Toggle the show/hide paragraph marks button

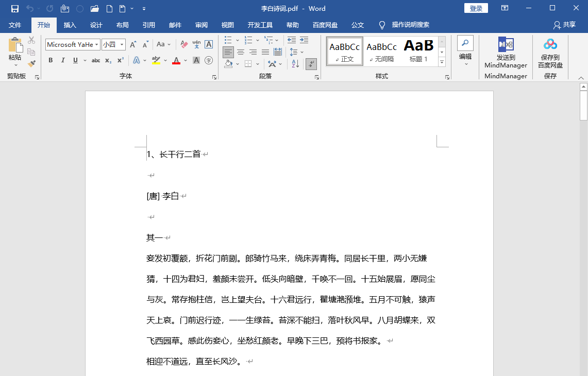(x=311, y=63)
